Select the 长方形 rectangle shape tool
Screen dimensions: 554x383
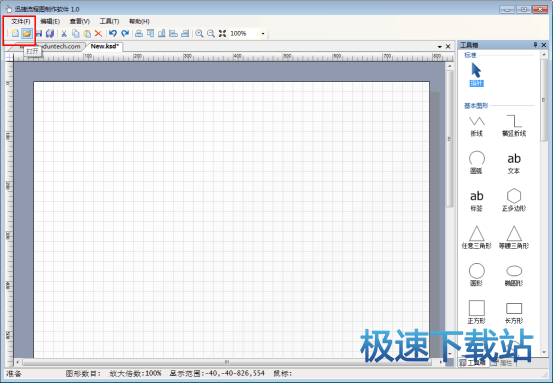pos(514,313)
